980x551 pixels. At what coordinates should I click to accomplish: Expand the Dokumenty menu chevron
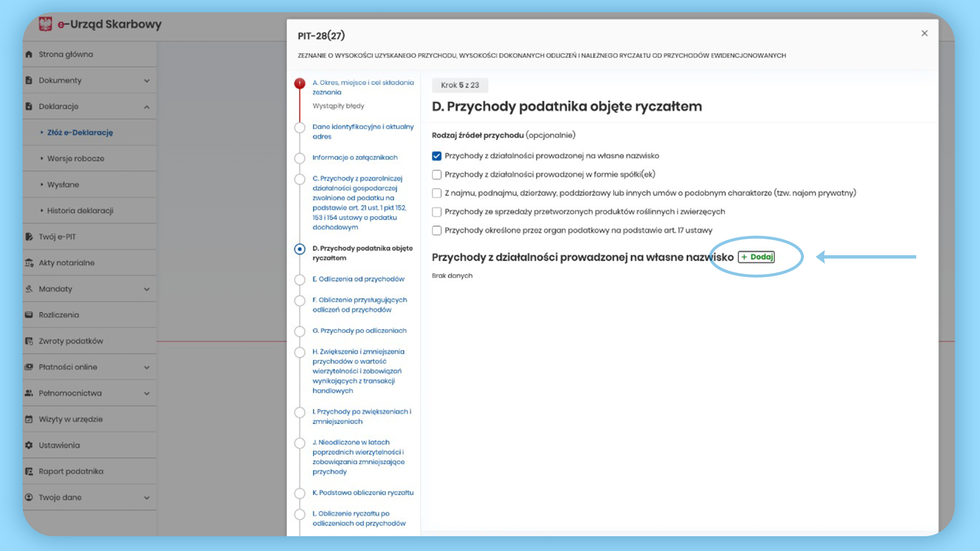[146, 81]
